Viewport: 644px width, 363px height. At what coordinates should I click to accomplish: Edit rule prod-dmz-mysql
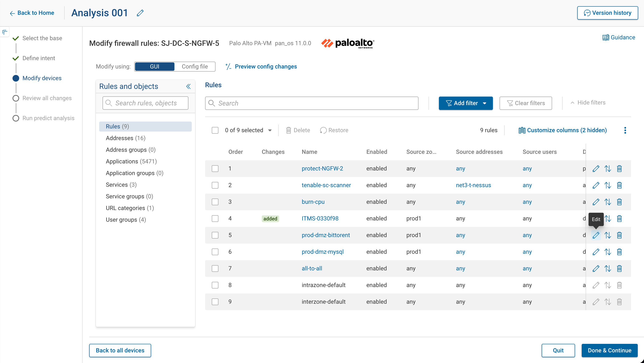pyautogui.click(x=596, y=252)
